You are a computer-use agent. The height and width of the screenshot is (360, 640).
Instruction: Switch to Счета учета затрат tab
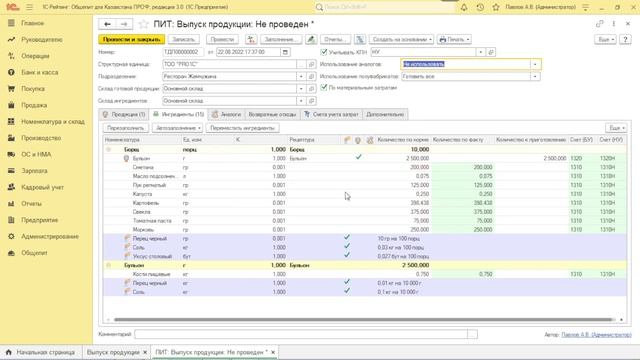[x=331, y=114]
